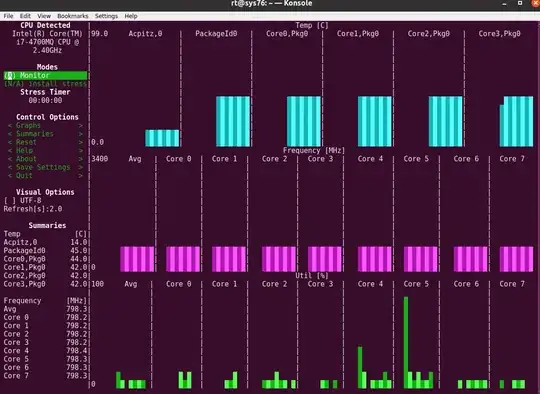Open the File menu

[x=8, y=16]
